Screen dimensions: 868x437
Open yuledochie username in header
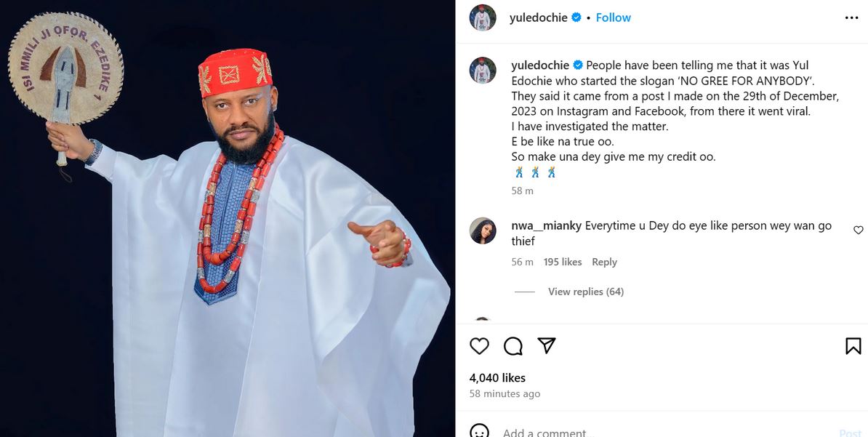pyautogui.click(x=539, y=17)
